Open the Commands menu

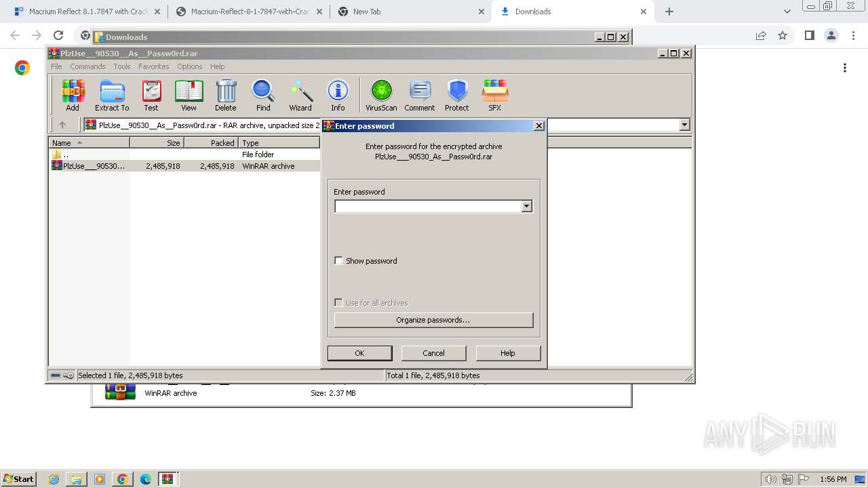click(x=87, y=66)
